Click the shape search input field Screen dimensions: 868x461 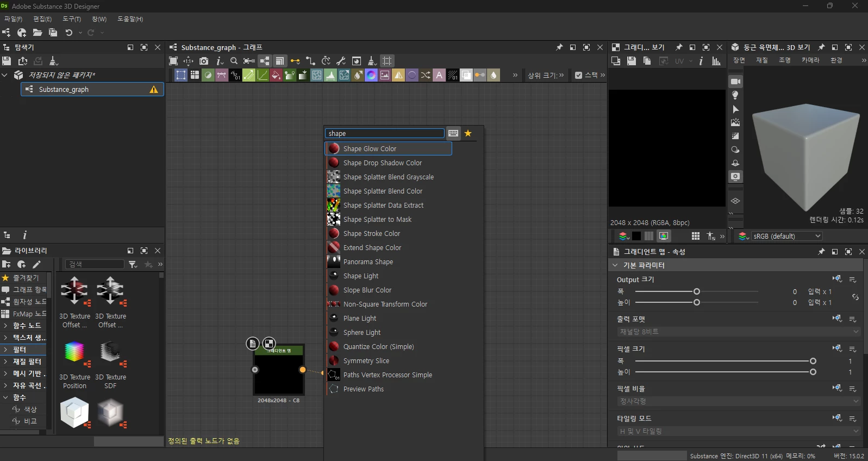point(385,133)
